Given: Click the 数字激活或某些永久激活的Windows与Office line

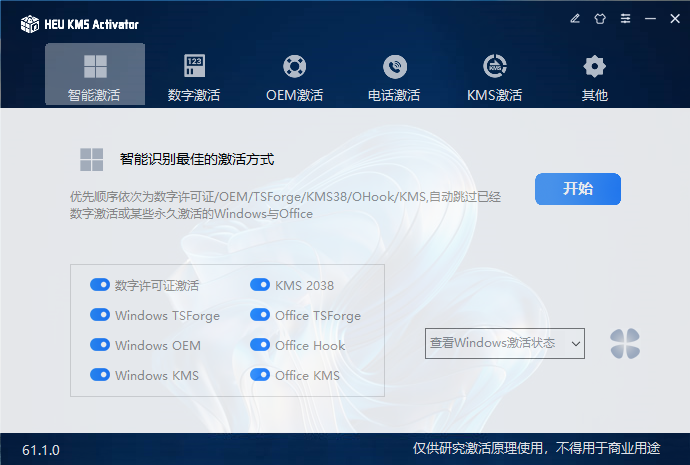Looking at the screenshot, I should 191,214.
